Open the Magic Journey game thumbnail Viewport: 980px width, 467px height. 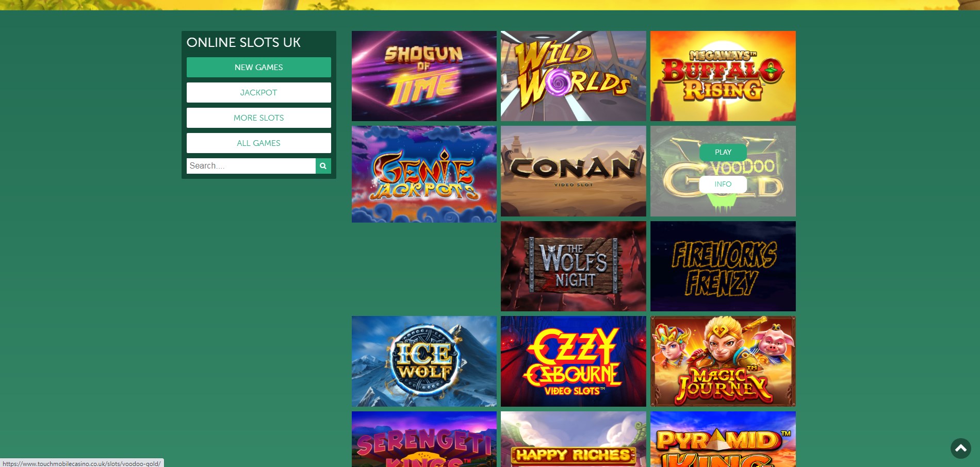coord(723,361)
